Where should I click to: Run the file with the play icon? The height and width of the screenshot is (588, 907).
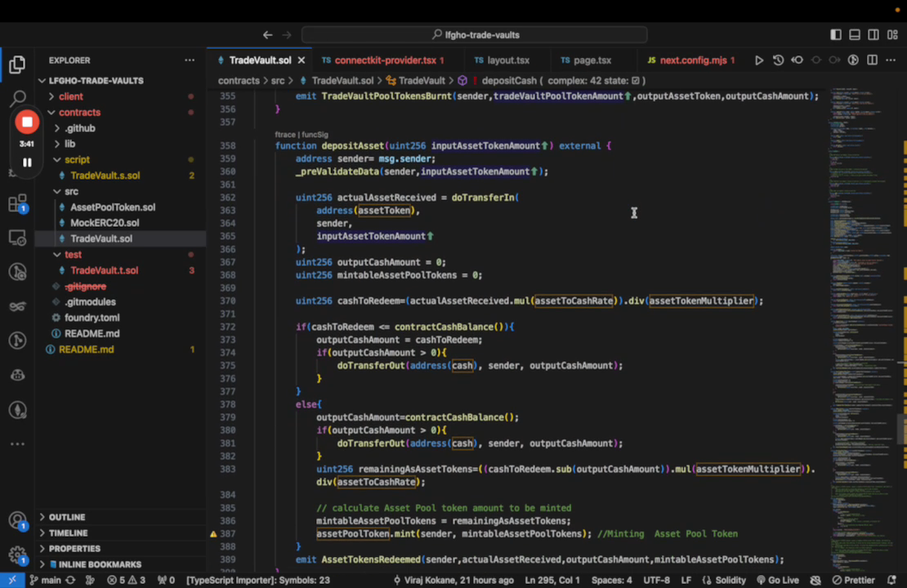759,60
